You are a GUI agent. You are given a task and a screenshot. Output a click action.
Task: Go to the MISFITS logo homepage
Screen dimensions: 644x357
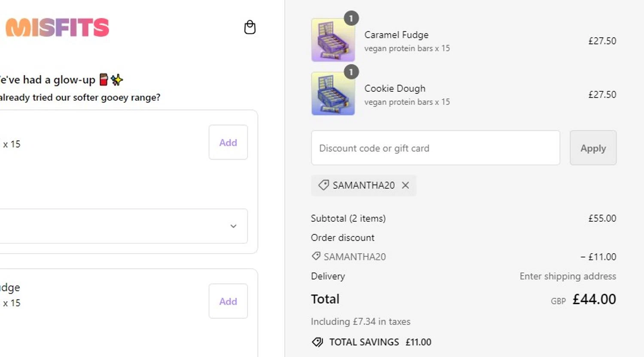(57, 27)
